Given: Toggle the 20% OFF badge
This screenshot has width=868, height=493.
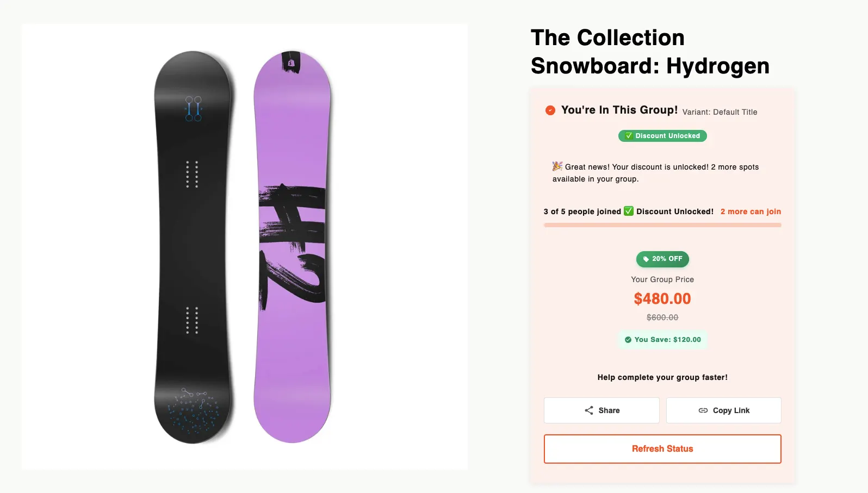Looking at the screenshot, I should coord(662,259).
